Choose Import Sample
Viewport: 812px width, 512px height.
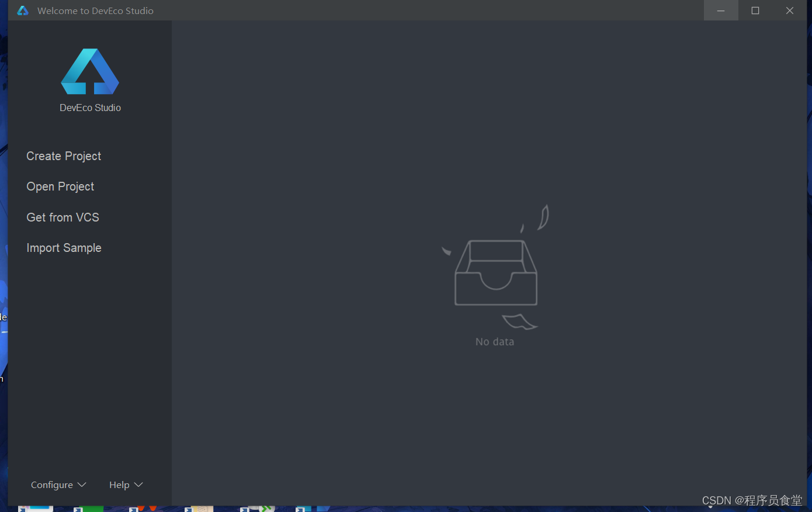pos(64,248)
